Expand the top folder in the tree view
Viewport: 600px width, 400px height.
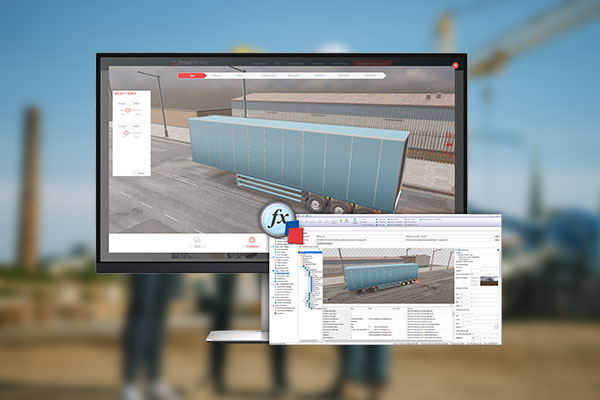pos(301,254)
